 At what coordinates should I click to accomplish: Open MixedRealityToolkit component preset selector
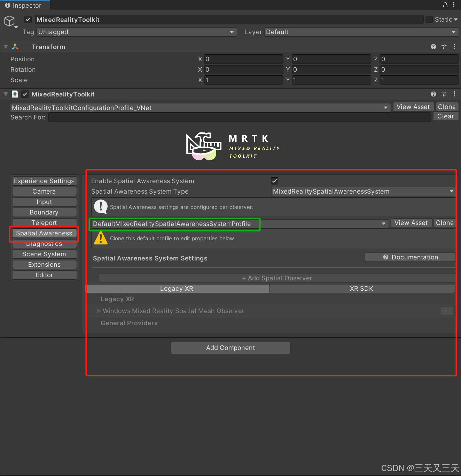(x=444, y=94)
